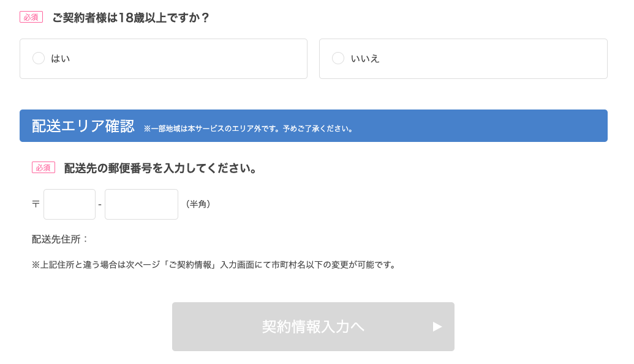Viewport: 634px width, 364px height.
Task: Focus the second postal code field
Action: coord(142,204)
